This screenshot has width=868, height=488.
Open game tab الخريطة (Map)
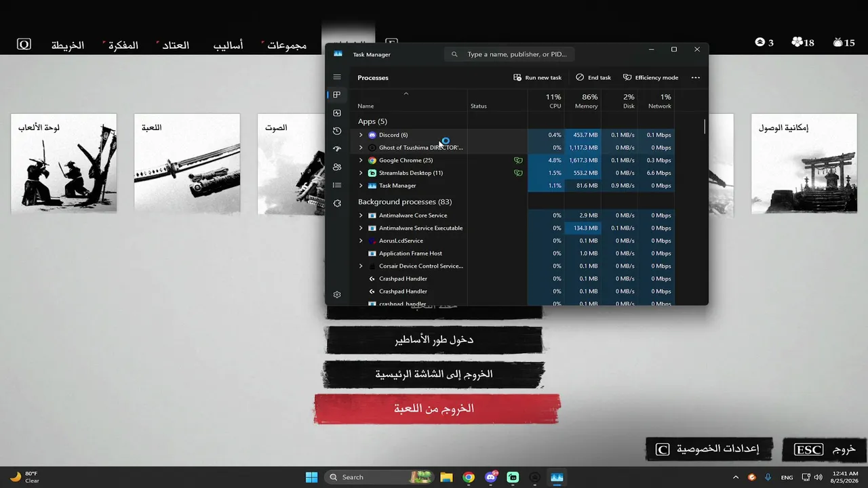(x=68, y=45)
